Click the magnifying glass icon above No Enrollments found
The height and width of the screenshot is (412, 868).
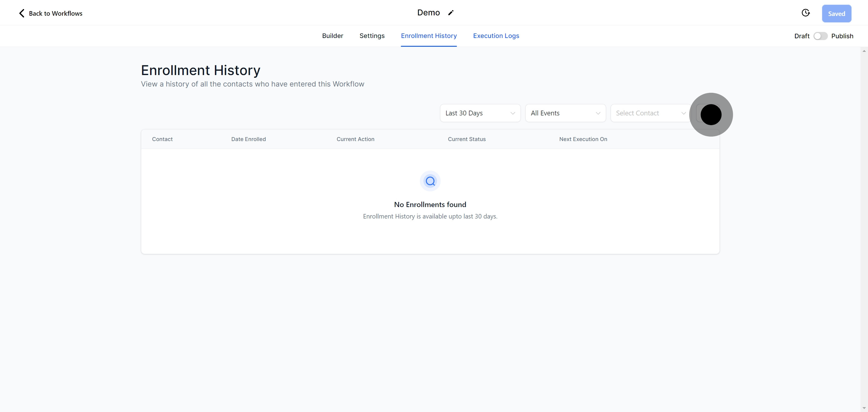430,181
